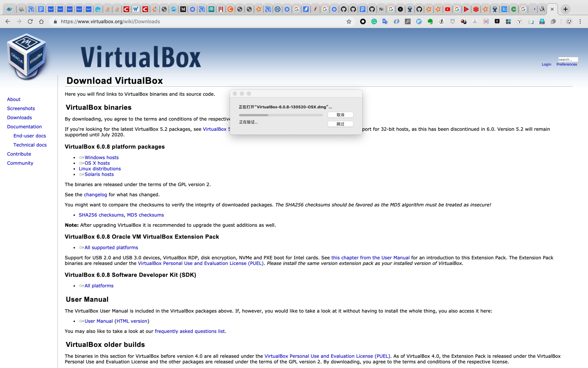Open the Zhihu 知 tab

(504, 9)
